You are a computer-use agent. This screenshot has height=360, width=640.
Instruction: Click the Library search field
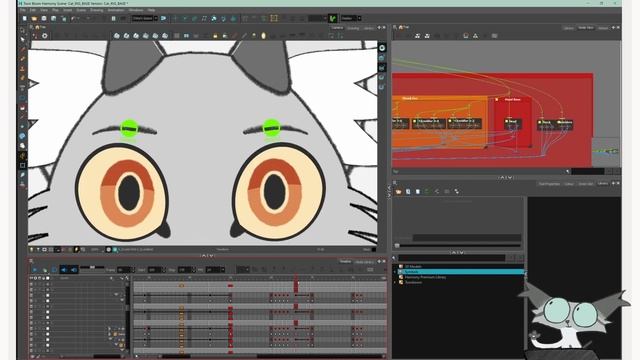pyautogui.click(x=451, y=258)
